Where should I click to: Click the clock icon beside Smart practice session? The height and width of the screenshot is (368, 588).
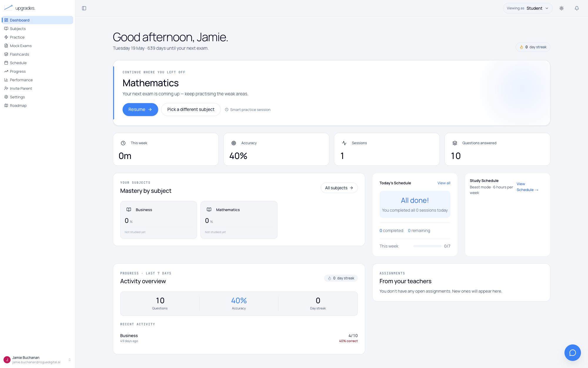click(227, 110)
